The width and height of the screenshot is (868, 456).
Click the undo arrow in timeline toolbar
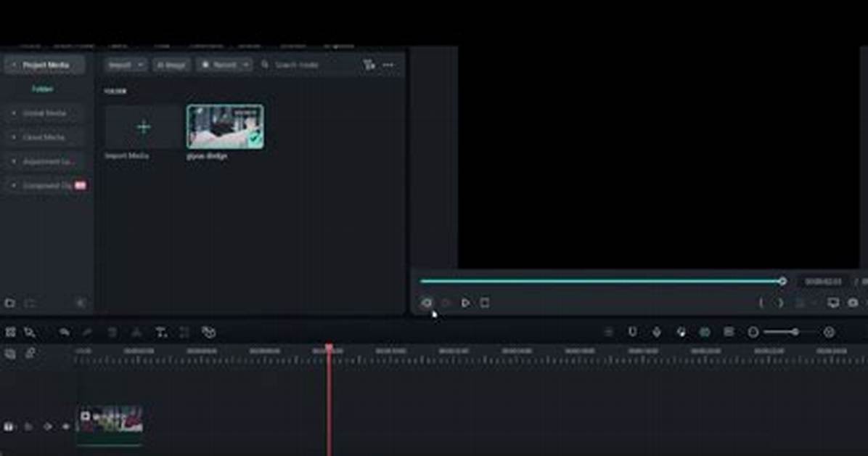(x=65, y=332)
